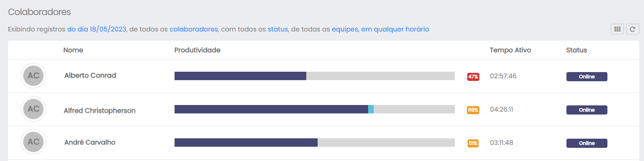Click the 69% productivity badge
This screenshot has height=161, width=644.
pyautogui.click(x=473, y=110)
